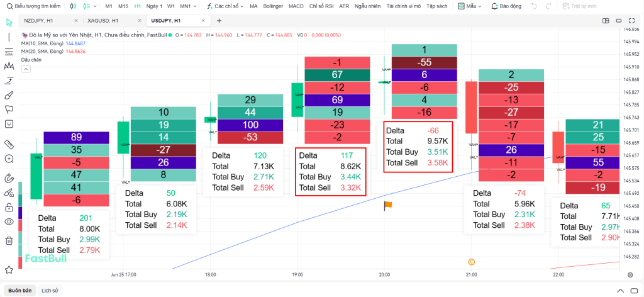Screen dimensions: 644x297
Task: Open the chart layout grid icon
Action: tap(605, 21)
